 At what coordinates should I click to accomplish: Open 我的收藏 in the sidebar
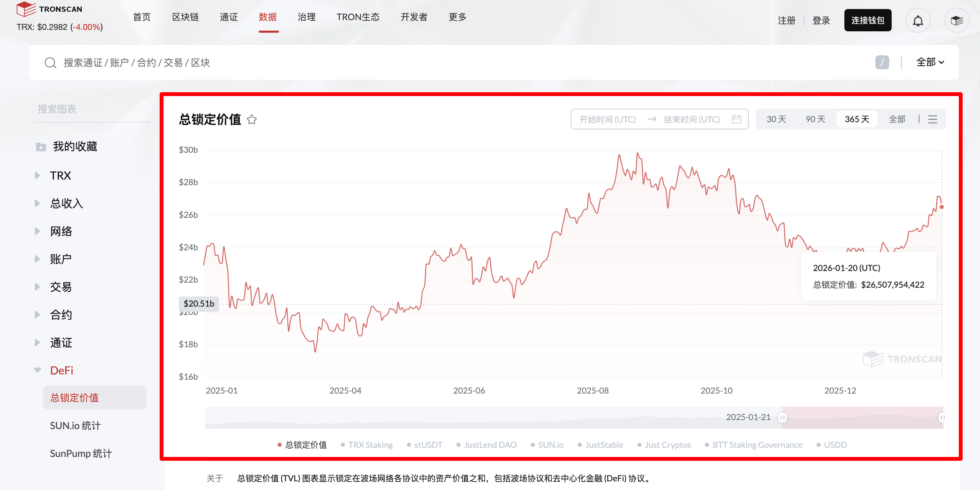click(75, 147)
